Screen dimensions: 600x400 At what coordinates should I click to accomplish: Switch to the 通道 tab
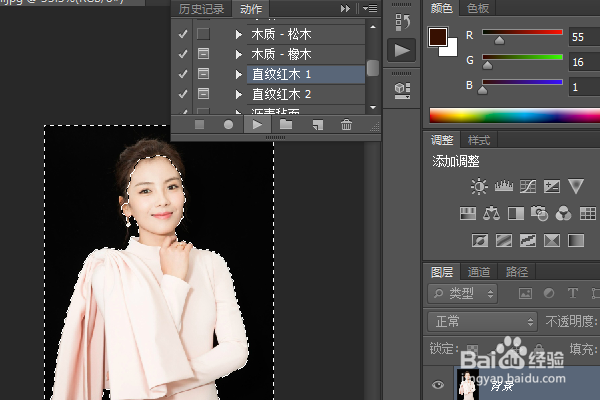pos(479,272)
